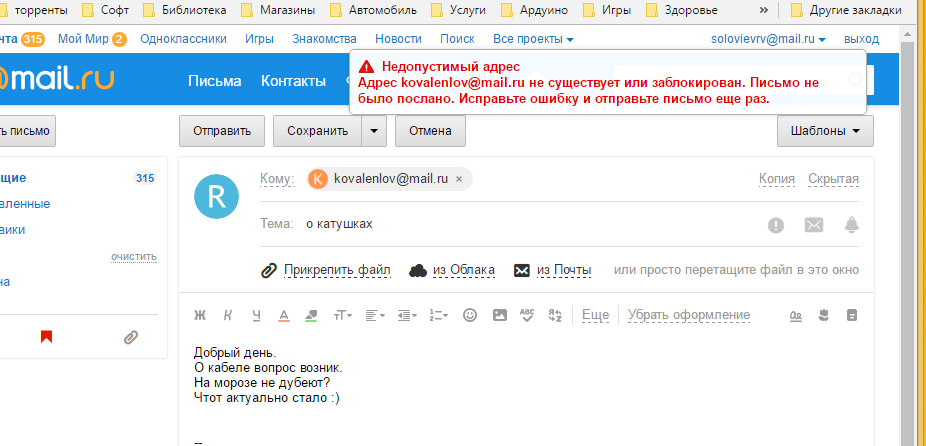Viewport: 926px width, 446px height.
Task: Open the greeting card flower icon
Action: tap(824, 315)
